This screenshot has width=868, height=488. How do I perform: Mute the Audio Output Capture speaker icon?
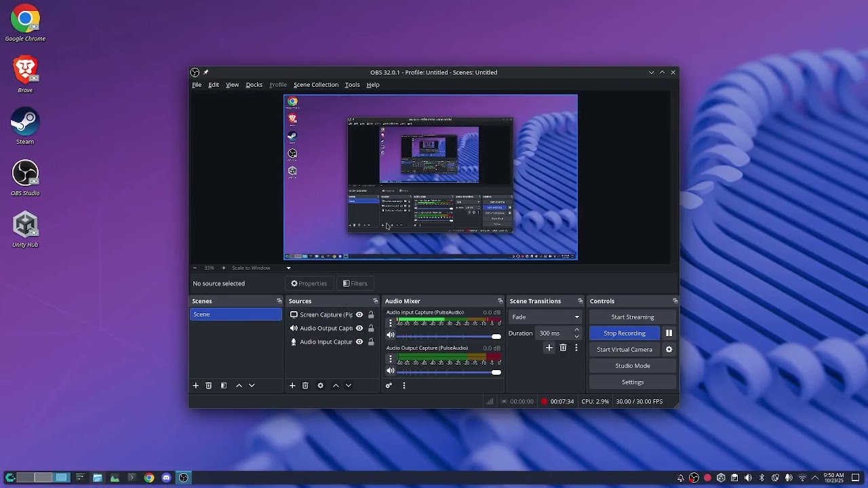(x=391, y=371)
